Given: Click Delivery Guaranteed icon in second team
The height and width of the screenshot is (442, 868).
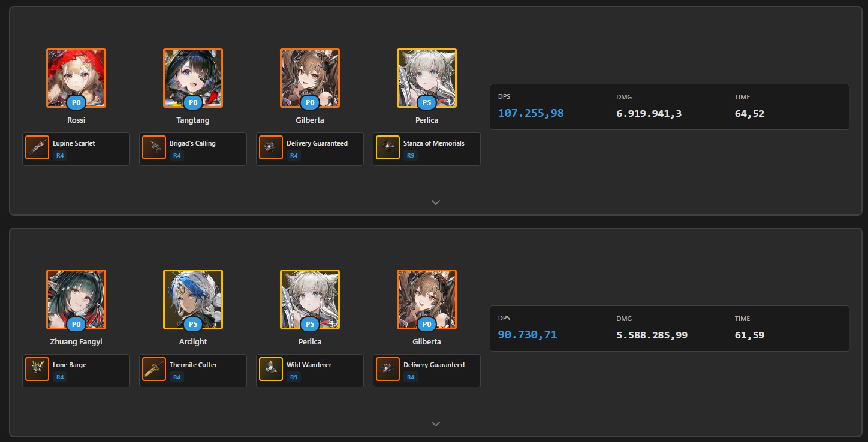Looking at the screenshot, I should coord(388,370).
